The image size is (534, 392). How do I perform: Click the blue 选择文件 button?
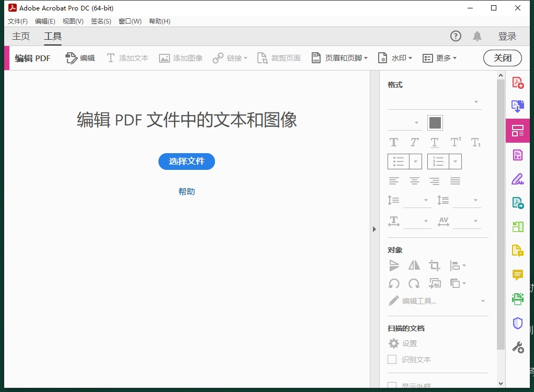click(x=187, y=162)
